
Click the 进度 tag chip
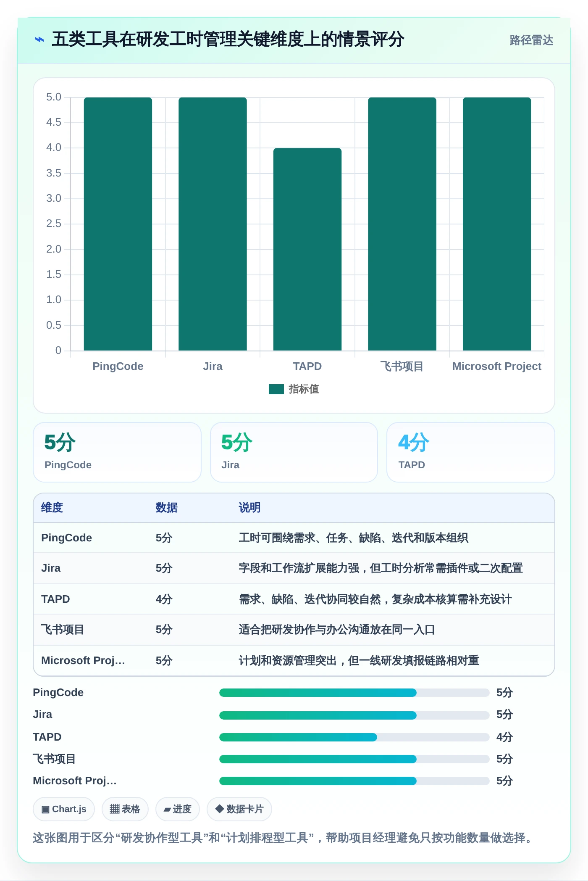[177, 809]
